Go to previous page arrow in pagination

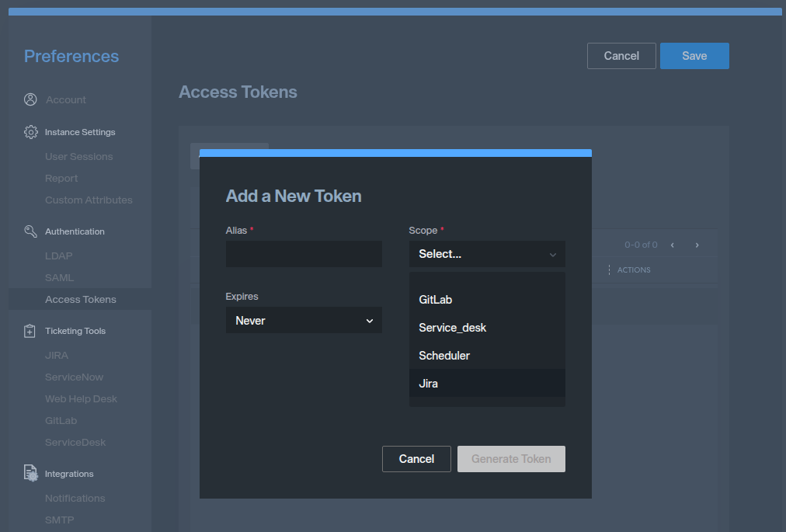point(672,245)
